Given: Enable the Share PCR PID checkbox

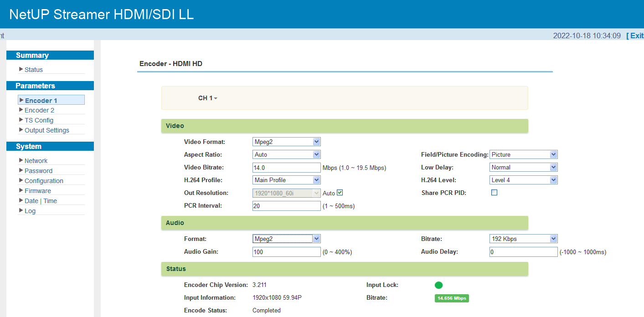Looking at the screenshot, I should [x=494, y=193].
